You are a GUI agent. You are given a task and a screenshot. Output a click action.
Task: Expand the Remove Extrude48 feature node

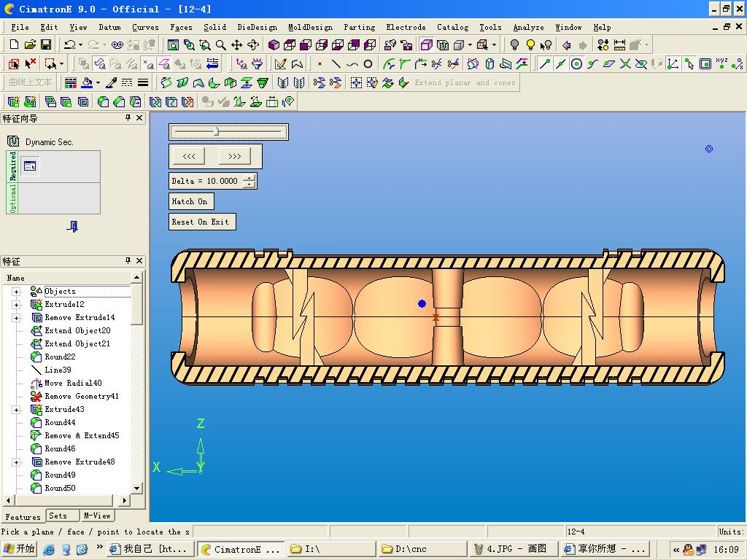point(16,462)
